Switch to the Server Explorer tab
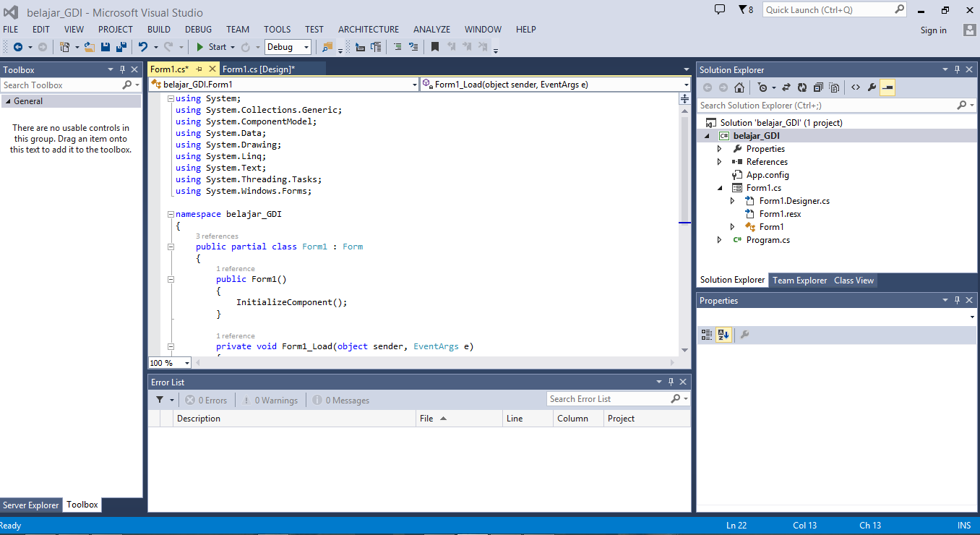This screenshot has width=980, height=535. [31, 505]
